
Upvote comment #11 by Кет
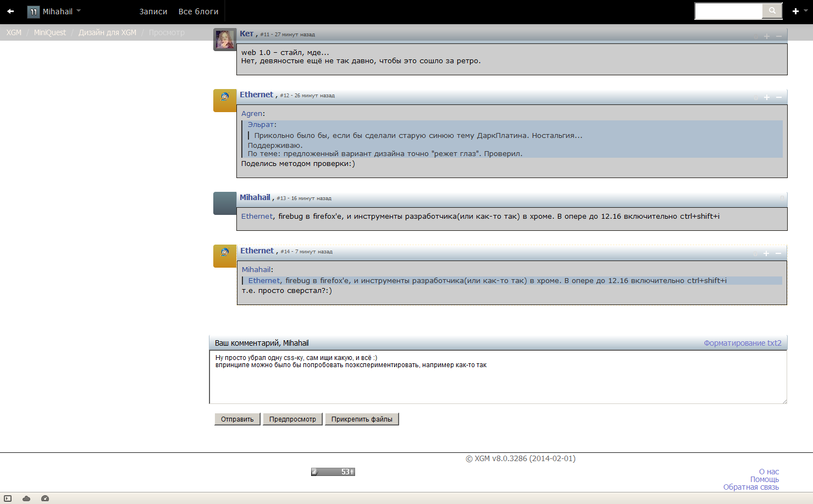point(767,36)
